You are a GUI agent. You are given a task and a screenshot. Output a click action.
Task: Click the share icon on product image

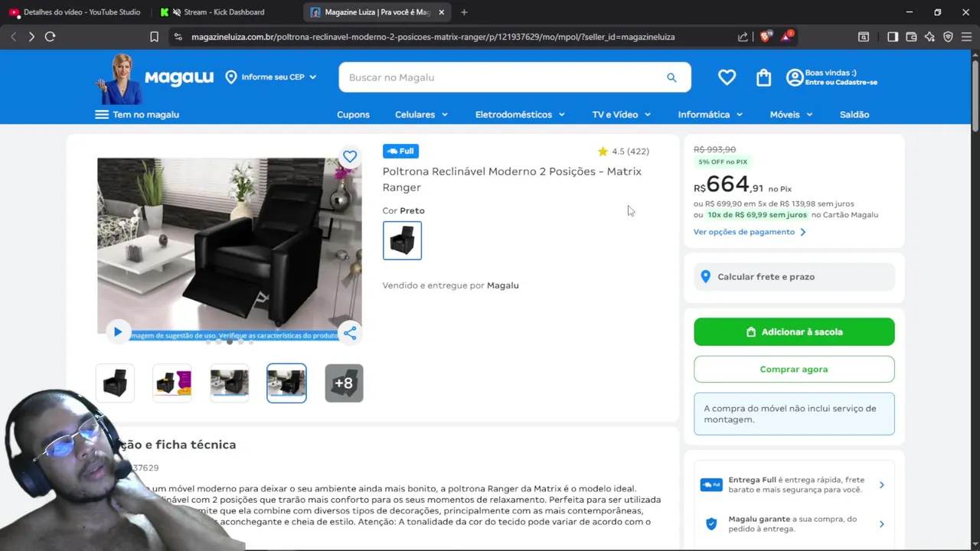pos(350,333)
